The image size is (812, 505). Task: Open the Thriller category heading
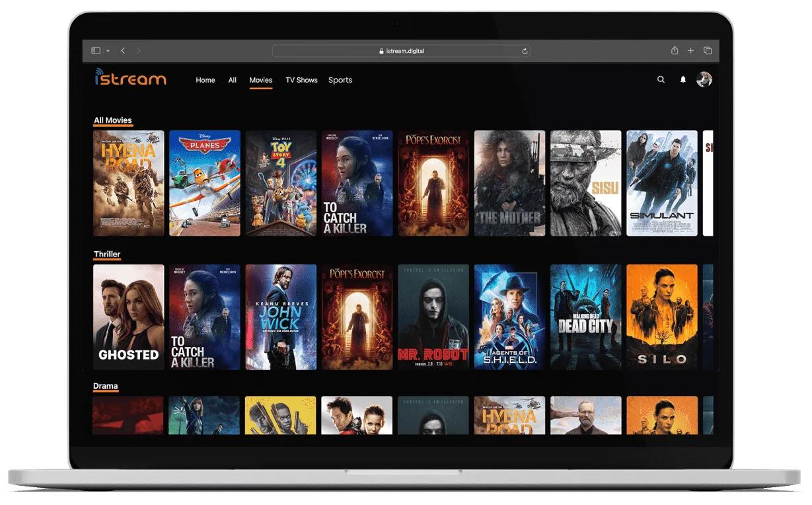click(x=107, y=254)
